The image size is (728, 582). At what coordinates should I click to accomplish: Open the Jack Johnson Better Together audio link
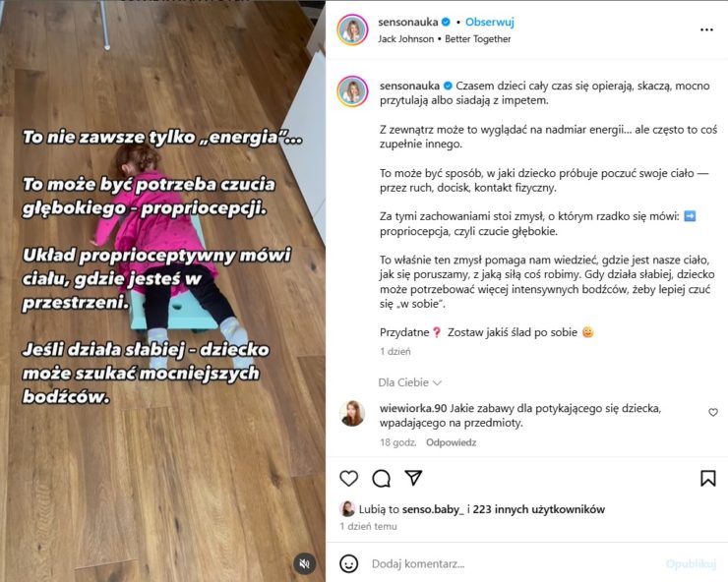(445, 39)
